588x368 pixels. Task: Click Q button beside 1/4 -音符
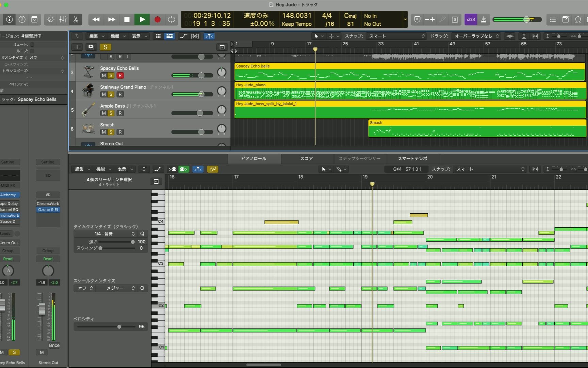[142, 234]
